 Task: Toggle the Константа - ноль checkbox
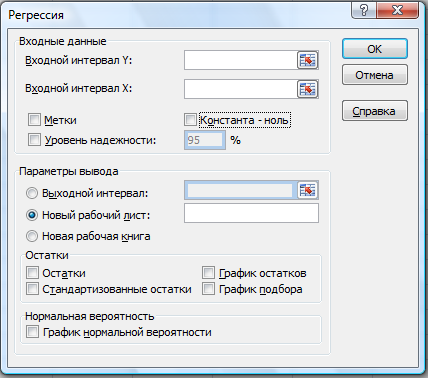coord(190,120)
